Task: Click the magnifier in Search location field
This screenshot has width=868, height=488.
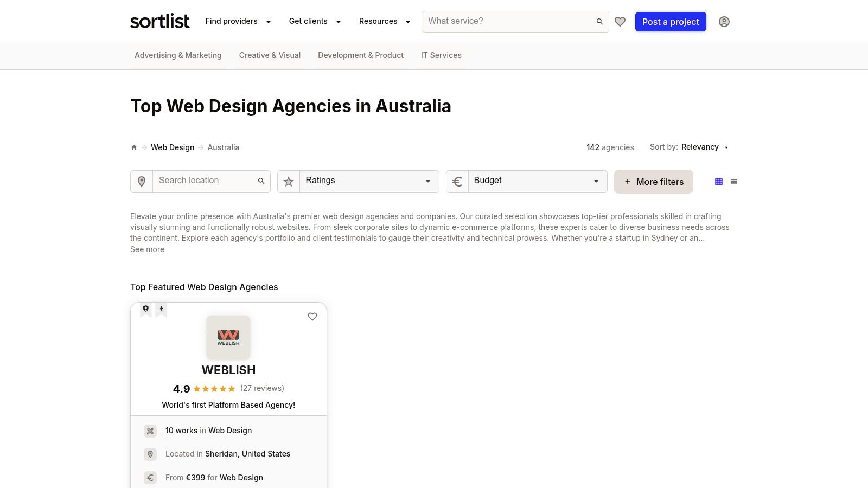Action: 261,181
